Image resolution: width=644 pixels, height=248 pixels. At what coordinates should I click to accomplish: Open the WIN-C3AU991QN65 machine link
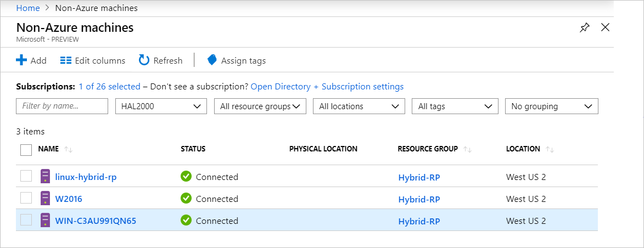pyautogui.click(x=96, y=221)
